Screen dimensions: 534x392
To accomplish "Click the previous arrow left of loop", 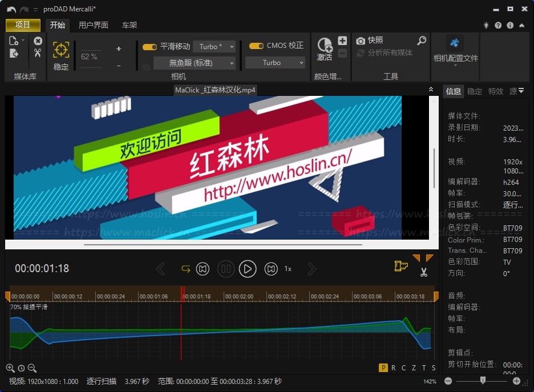I will (x=160, y=269).
